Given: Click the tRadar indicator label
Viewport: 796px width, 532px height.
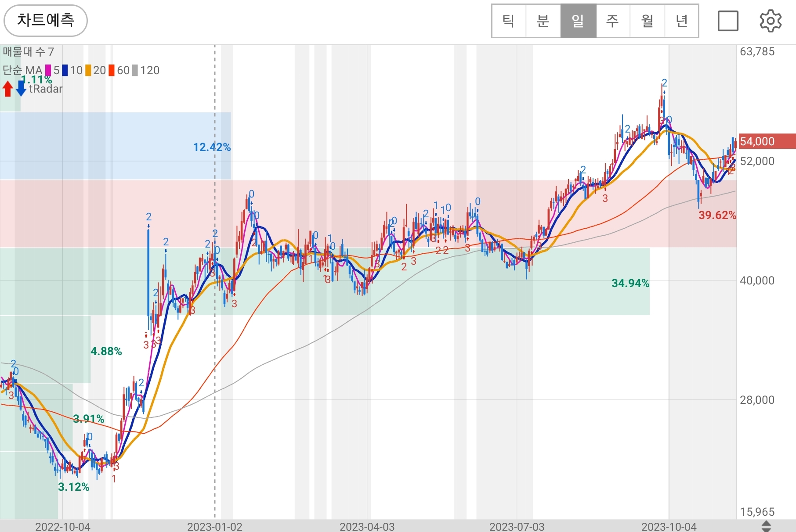Looking at the screenshot, I should coord(46,89).
